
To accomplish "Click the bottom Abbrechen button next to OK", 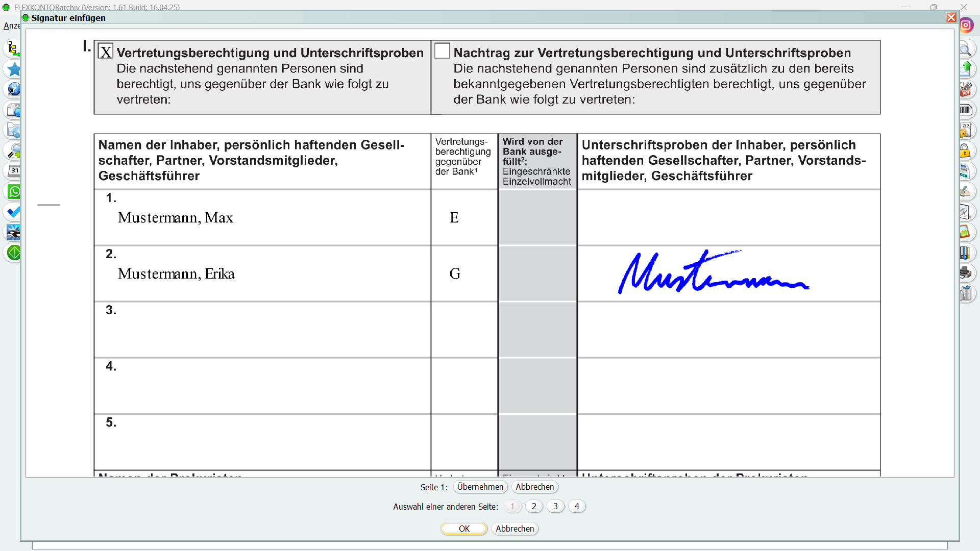I will coord(514,529).
